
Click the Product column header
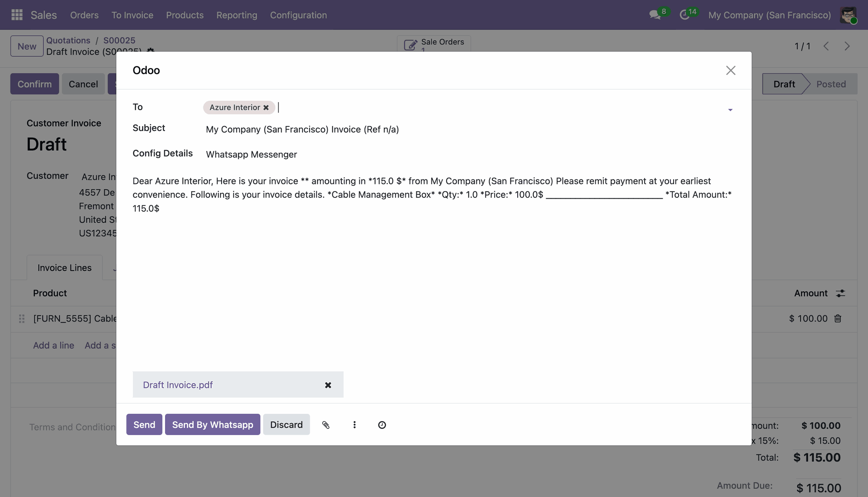coord(50,293)
